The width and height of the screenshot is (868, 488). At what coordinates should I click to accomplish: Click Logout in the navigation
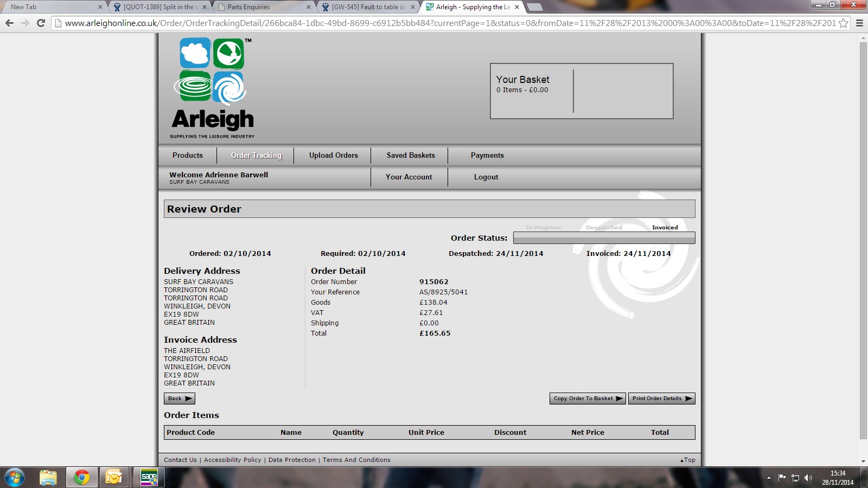pyautogui.click(x=486, y=177)
